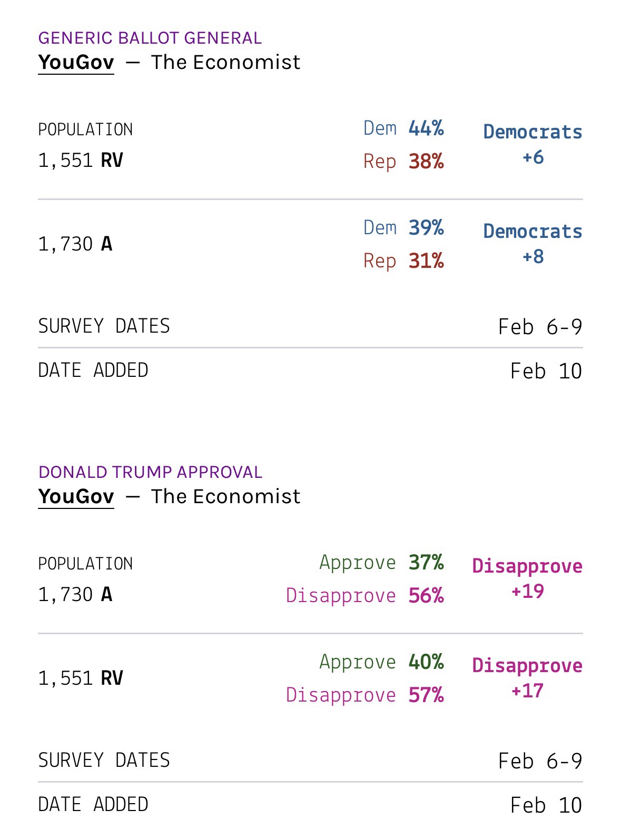The image size is (621, 840).
Task: Select the Disapprove 57% result
Action: pos(364,695)
